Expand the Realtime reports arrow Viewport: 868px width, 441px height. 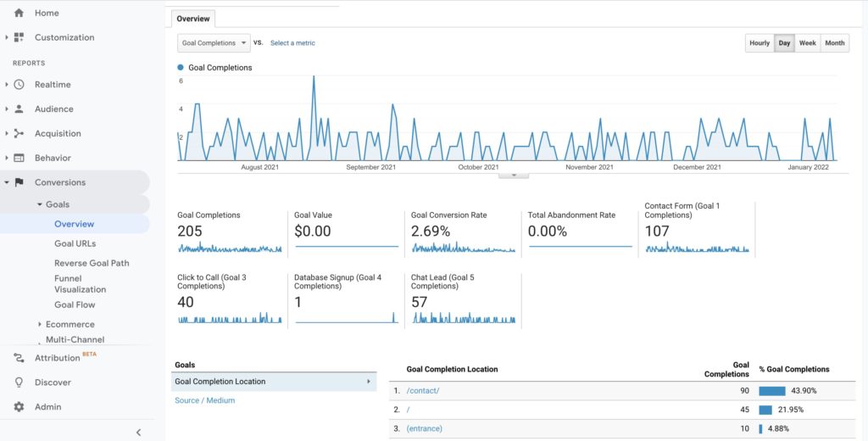[x=7, y=84]
